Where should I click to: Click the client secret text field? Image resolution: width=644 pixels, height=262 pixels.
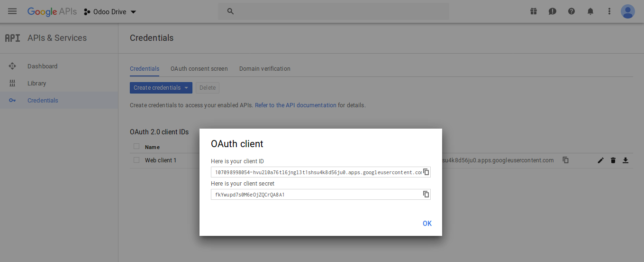[x=315, y=195]
